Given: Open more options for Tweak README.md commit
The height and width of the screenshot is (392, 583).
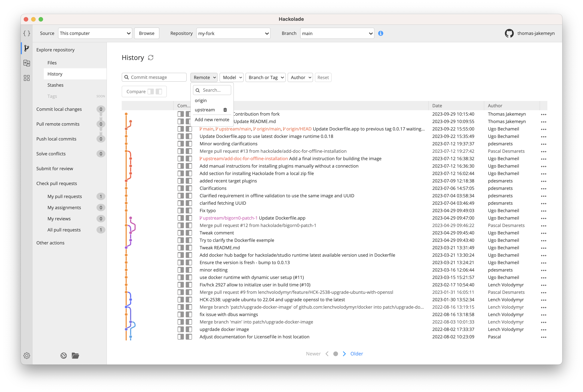Looking at the screenshot, I should pos(543,248).
